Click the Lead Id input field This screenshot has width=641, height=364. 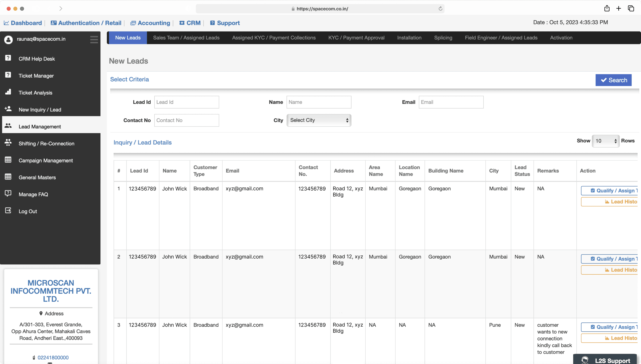tap(186, 102)
